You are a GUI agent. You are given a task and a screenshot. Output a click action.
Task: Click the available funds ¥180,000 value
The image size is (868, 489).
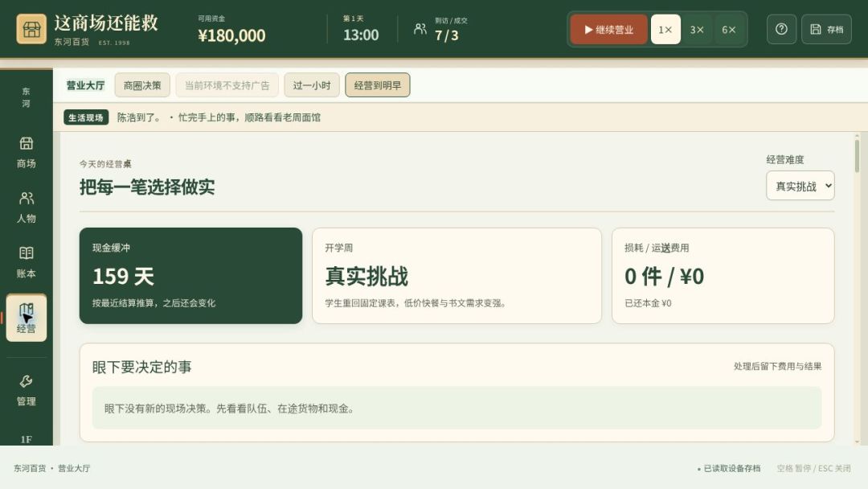tap(231, 35)
